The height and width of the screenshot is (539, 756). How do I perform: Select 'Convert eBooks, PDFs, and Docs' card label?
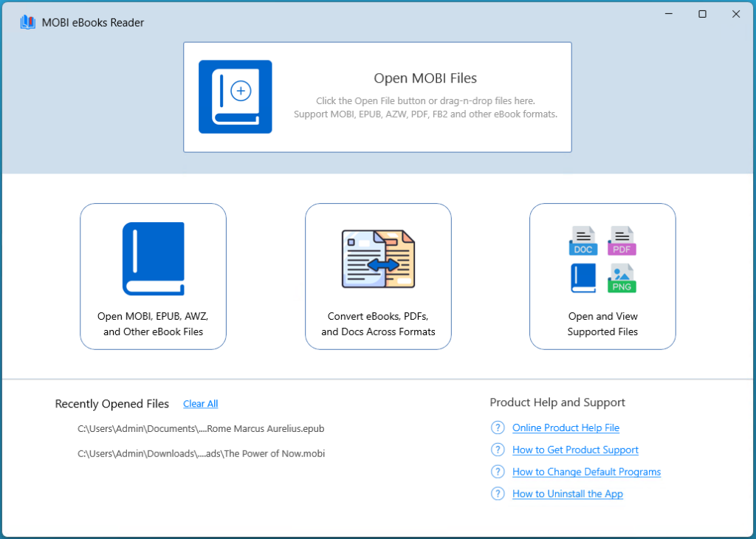[379, 324]
